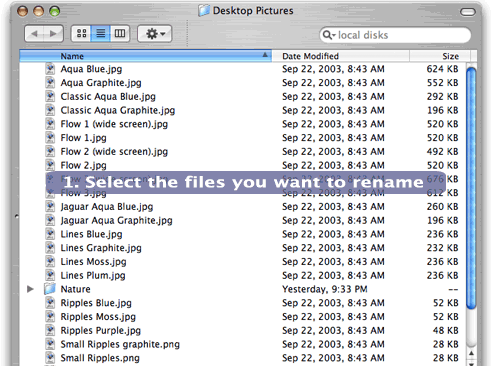
Task: Select the Ripples Purple.jpg file name
Action: click(101, 331)
